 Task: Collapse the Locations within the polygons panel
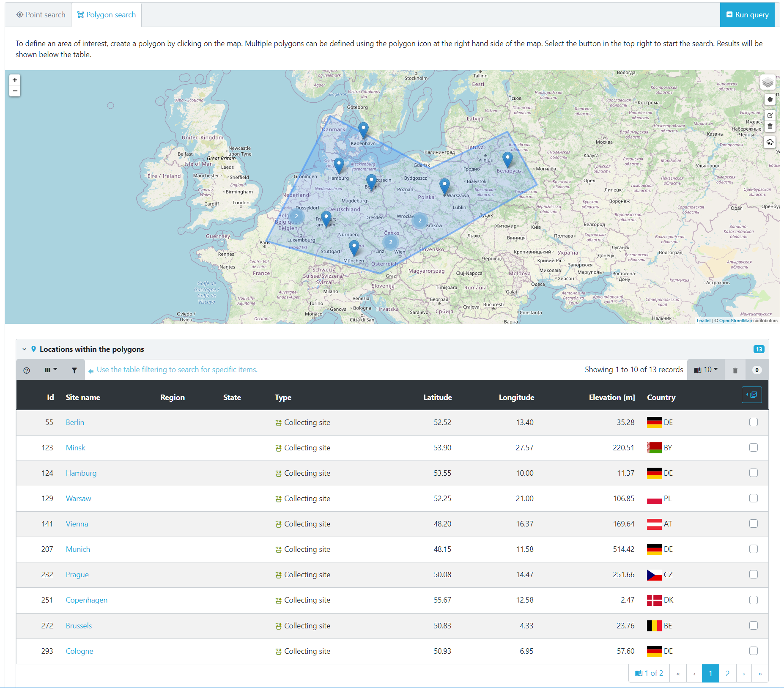pyautogui.click(x=25, y=349)
